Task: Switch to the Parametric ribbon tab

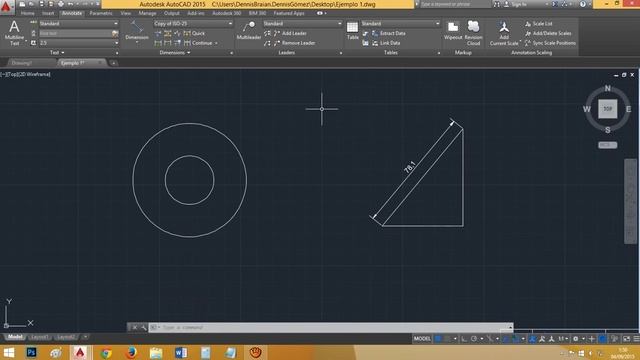Action: coord(101,13)
